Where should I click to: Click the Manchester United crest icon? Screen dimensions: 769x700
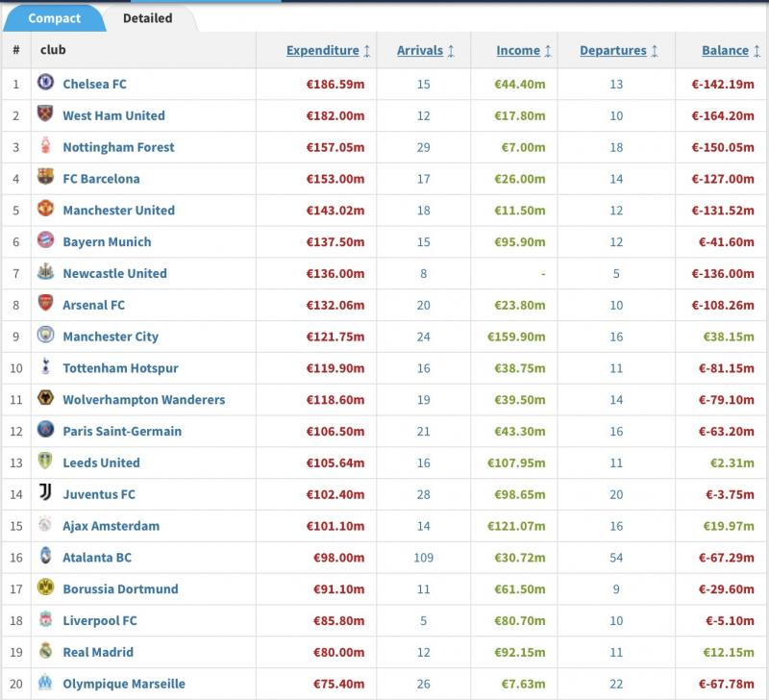coord(45,208)
